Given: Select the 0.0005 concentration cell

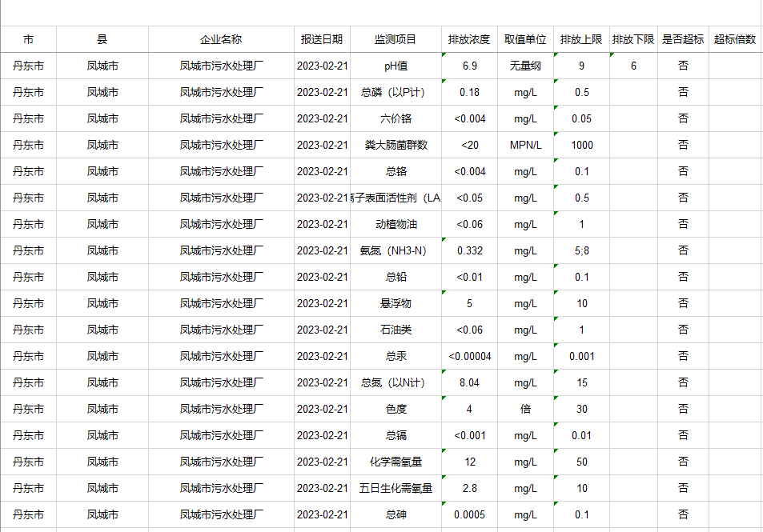Looking at the screenshot, I should (x=469, y=514).
